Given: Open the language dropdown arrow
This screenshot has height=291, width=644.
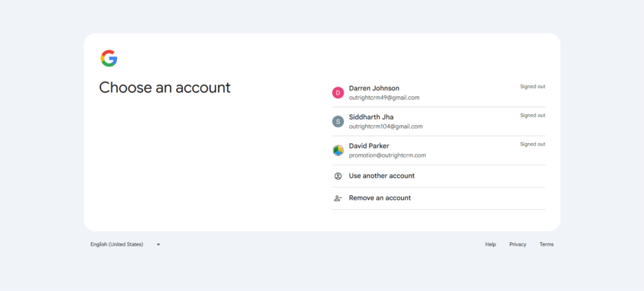Looking at the screenshot, I should 158,244.
